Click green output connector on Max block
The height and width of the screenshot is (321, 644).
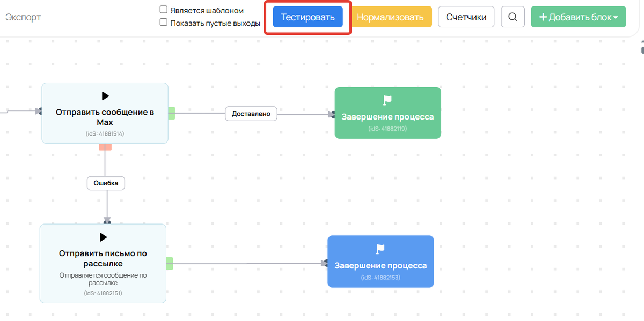click(172, 113)
